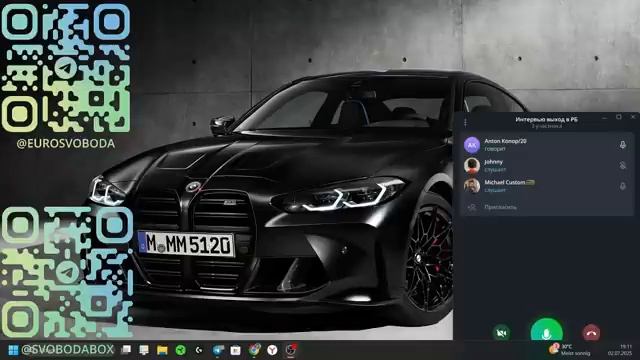
Task: Open File Explorer from the taskbar
Action: [x=162, y=350]
